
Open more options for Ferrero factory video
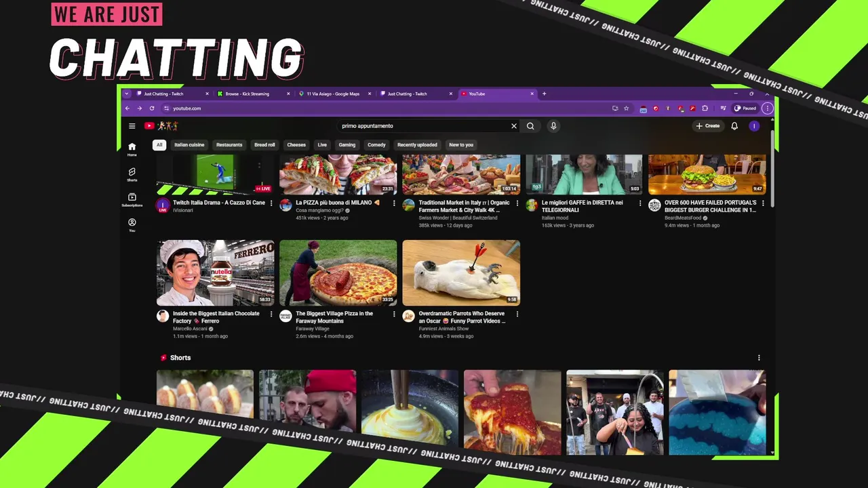pyautogui.click(x=271, y=314)
